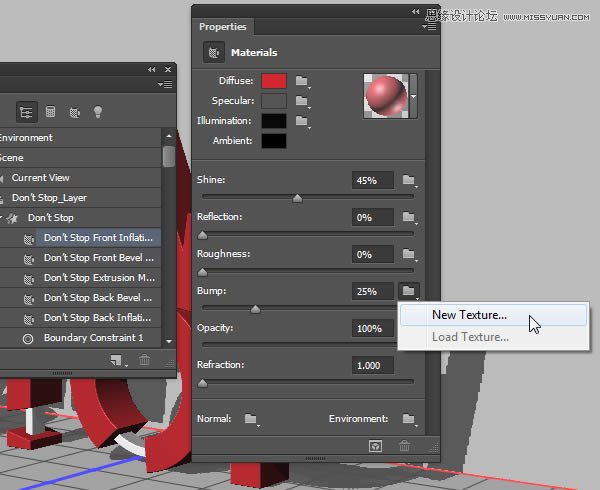Viewport: 600px width, 490px height.
Task: Open the Normal map folder menu
Action: pos(251,419)
